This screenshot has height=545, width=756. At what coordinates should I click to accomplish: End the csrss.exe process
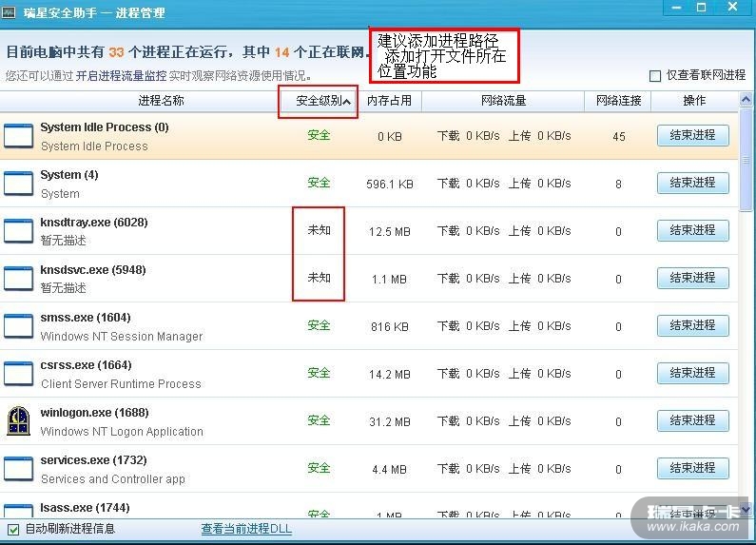[x=693, y=373]
